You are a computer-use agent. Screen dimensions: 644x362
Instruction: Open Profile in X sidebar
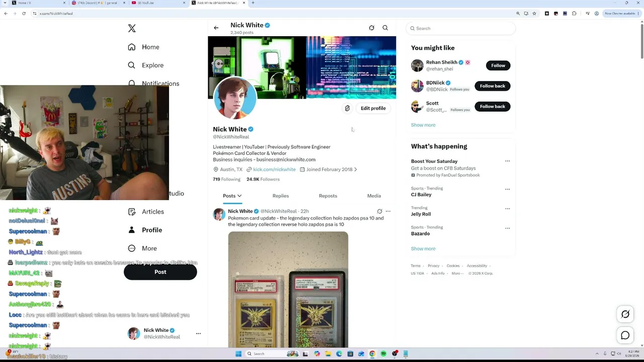pyautogui.click(x=145, y=230)
